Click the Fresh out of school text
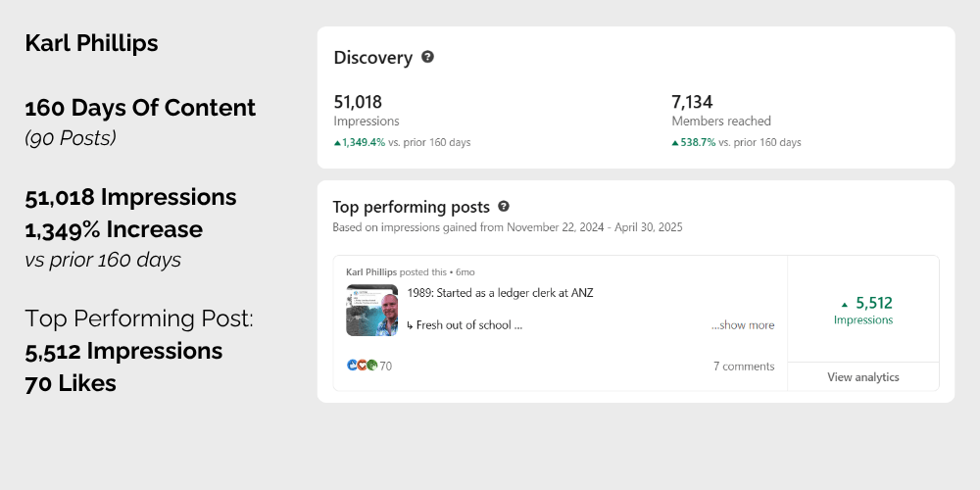This screenshot has width=980, height=490. [x=465, y=325]
